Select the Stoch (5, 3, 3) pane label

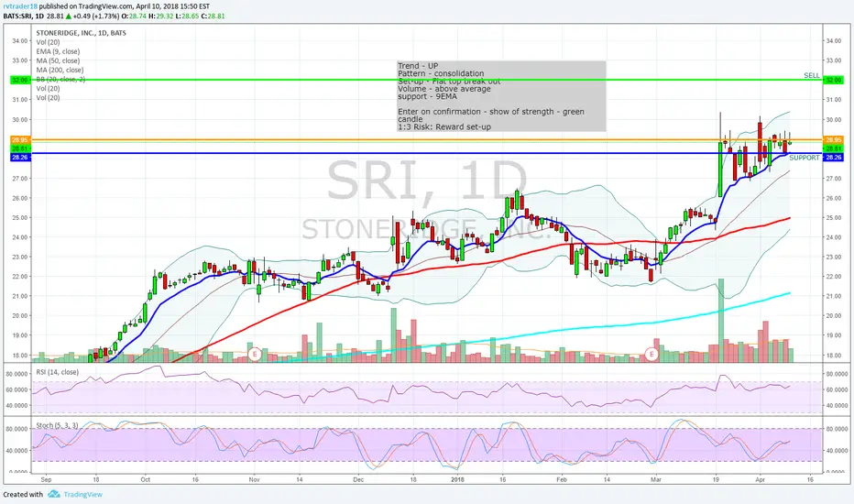(57, 425)
